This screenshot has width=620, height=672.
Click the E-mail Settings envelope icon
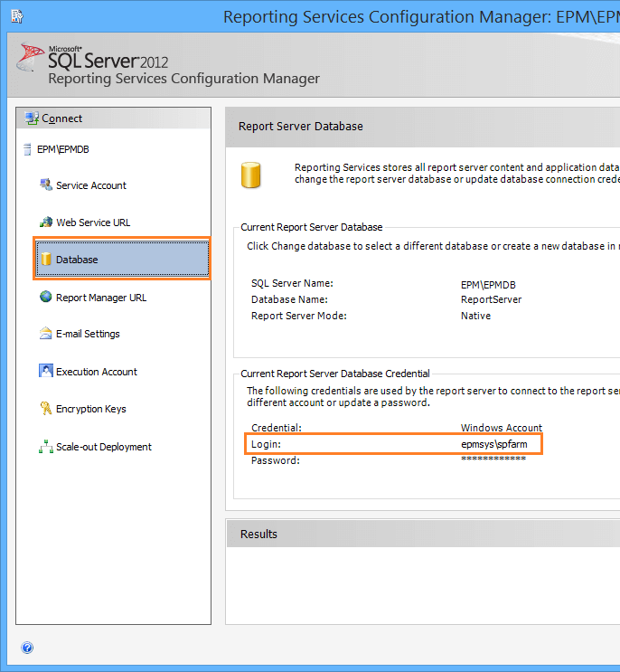click(46, 333)
